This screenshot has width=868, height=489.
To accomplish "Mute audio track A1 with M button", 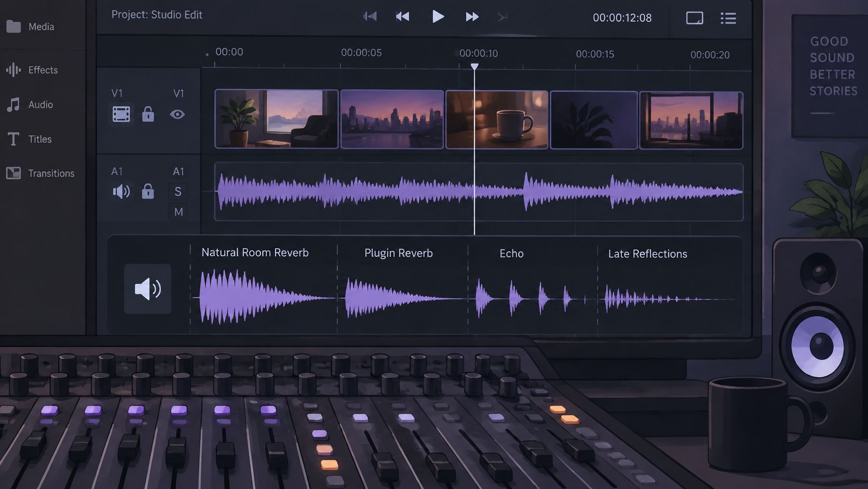I will coord(178,212).
